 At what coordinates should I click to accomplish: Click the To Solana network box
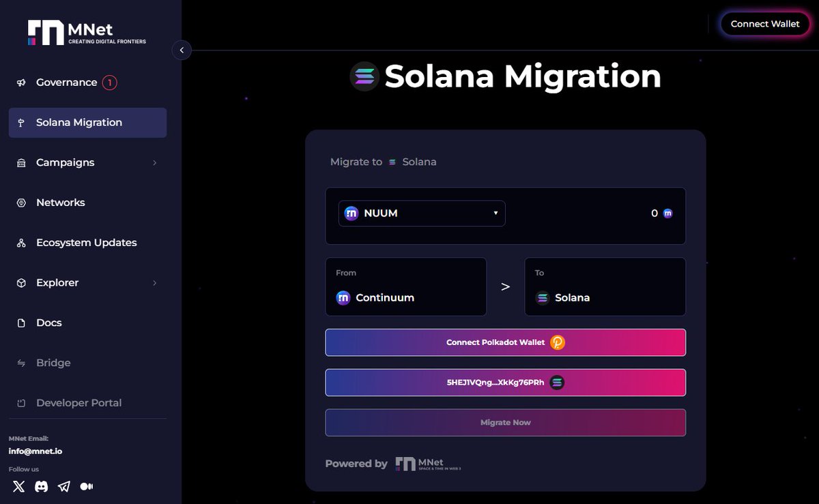(605, 286)
